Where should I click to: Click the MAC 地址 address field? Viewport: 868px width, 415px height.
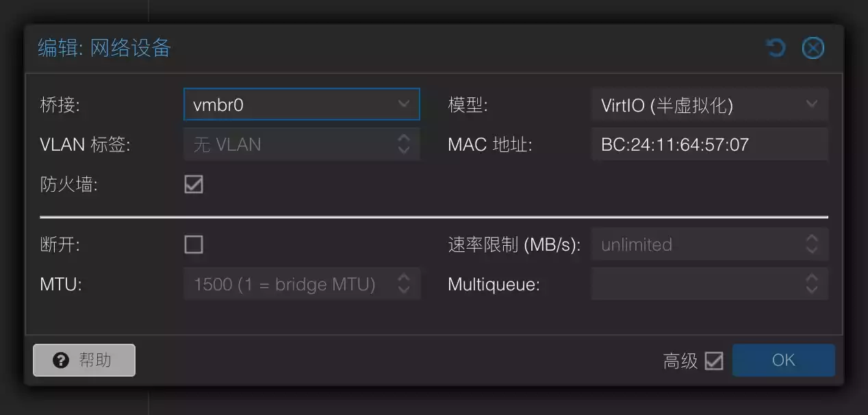[x=709, y=144]
